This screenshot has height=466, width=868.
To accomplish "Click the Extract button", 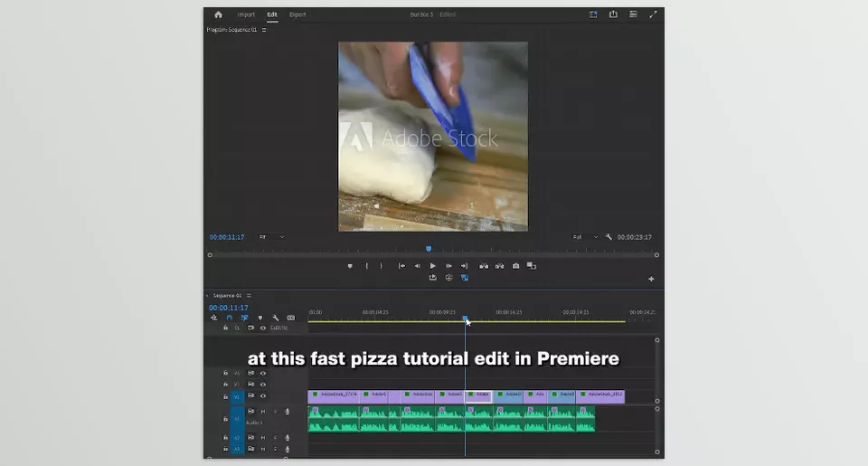I will [x=500, y=266].
